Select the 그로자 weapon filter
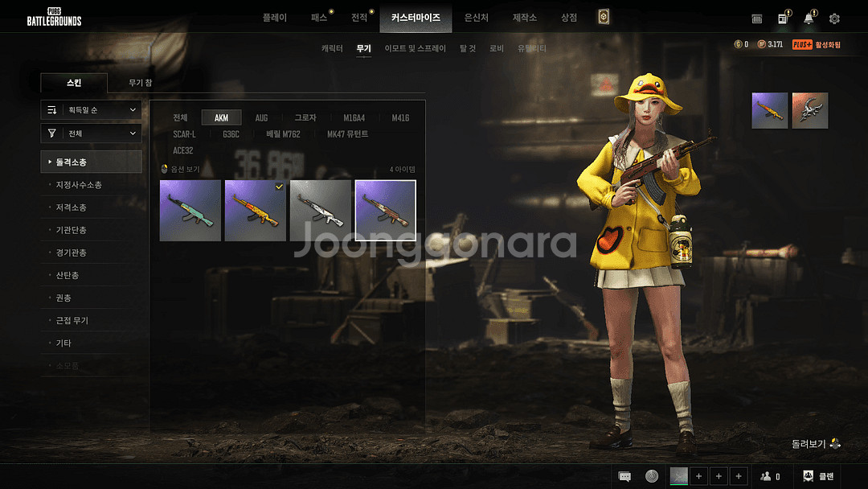The image size is (868, 489). point(305,118)
